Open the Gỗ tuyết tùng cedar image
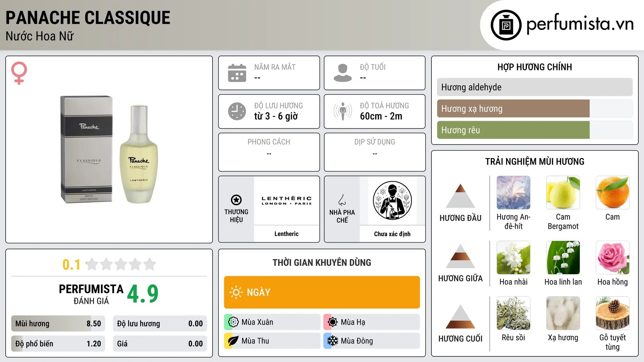The image size is (644, 362). (613, 313)
